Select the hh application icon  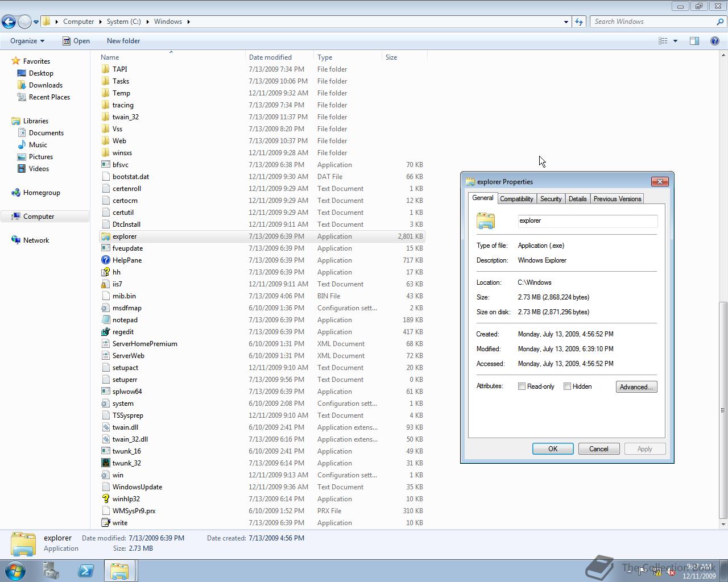(x=105, y=272)
